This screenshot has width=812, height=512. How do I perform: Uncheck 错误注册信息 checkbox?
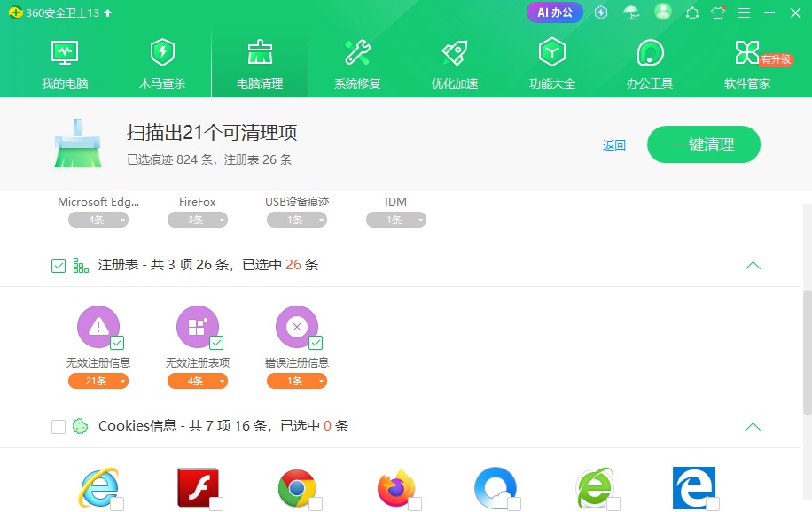tap(316, 343)
